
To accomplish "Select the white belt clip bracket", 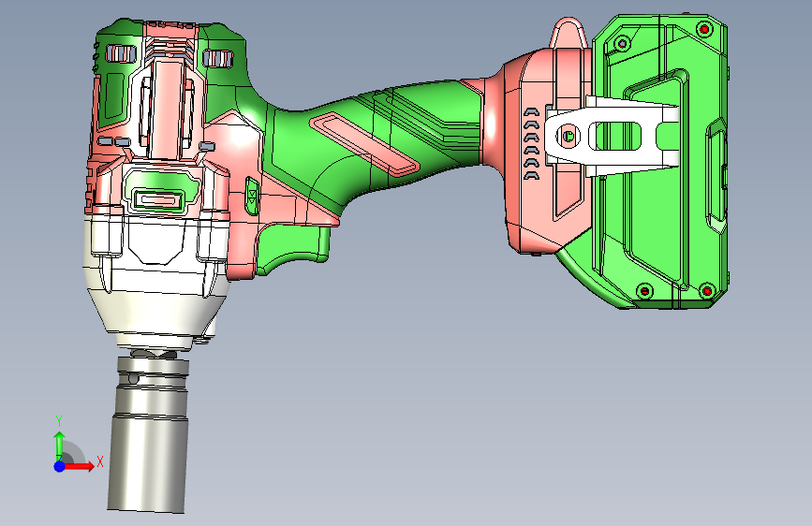I will pyautogui.click(x=611, y=137).
